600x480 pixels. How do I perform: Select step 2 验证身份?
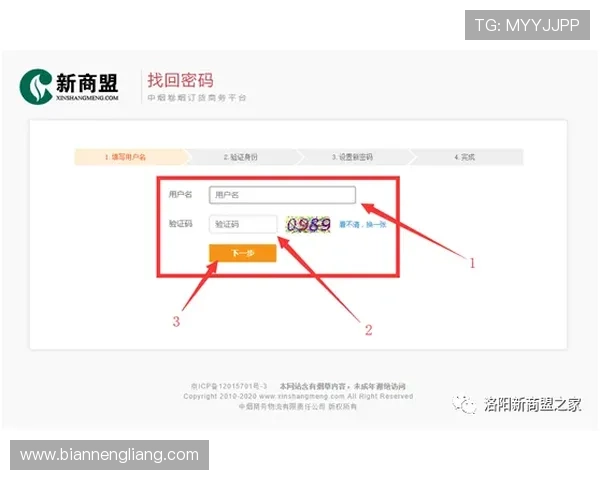241,157
